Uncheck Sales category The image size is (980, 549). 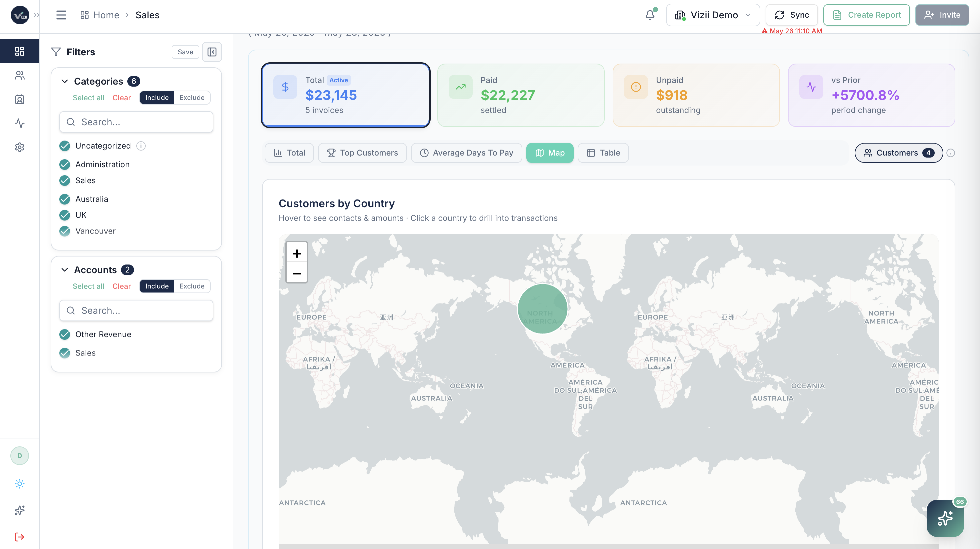point(65,181)
